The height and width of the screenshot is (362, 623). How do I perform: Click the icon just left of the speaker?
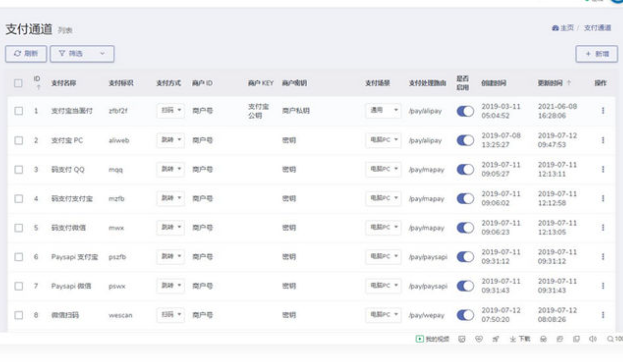coord(576,339)
